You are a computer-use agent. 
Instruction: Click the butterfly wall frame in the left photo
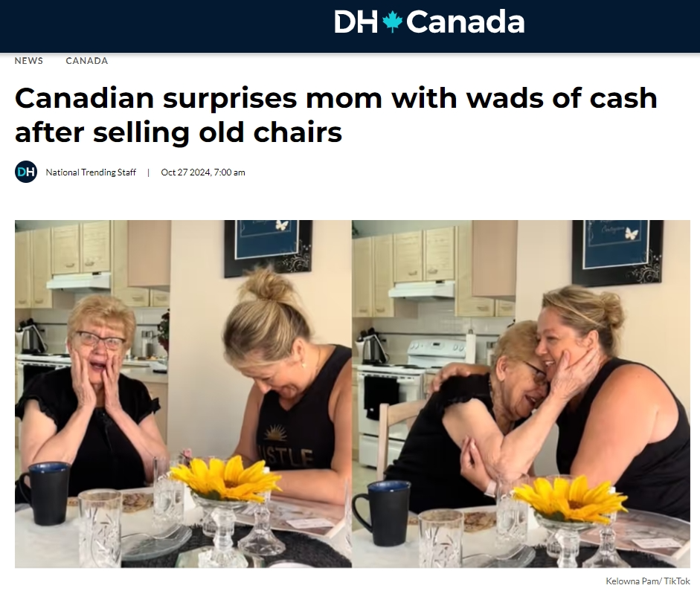pos(268,246)
